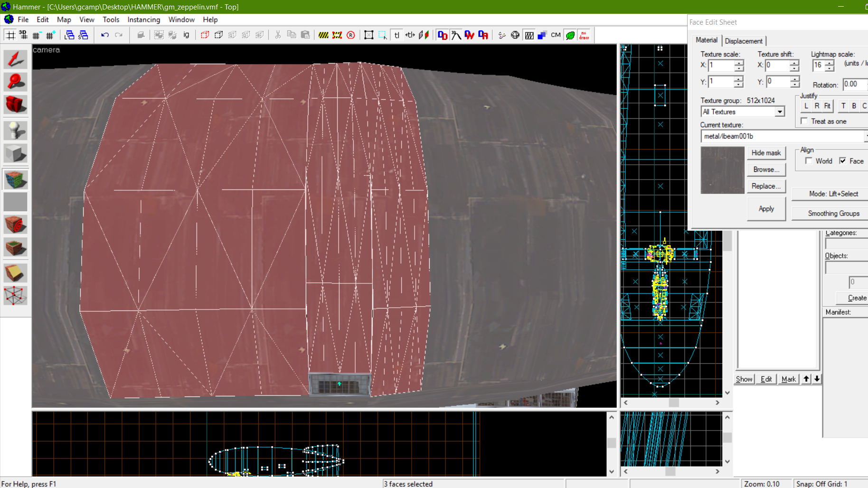Screen dimensions: 868x488
Task: Increase Texture shift X spinner
Action: click(x=794, y=63)
